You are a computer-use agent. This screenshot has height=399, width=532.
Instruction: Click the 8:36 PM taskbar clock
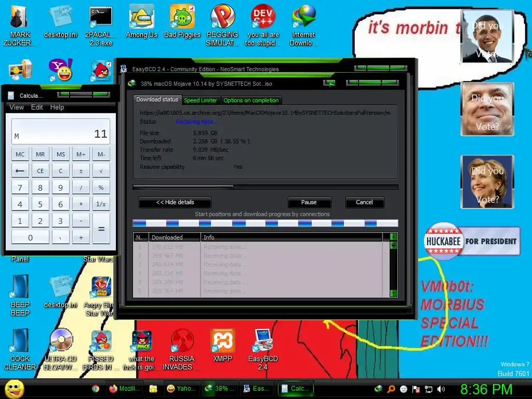486,389
